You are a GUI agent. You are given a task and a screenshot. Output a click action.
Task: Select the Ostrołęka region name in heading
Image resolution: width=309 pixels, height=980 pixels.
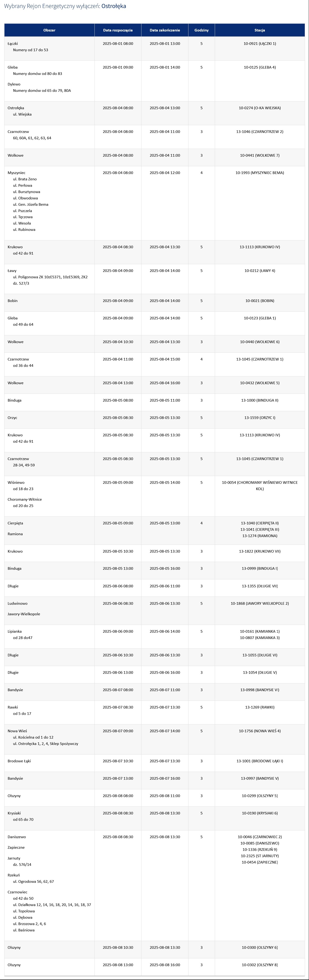click(x=114, y=6)
